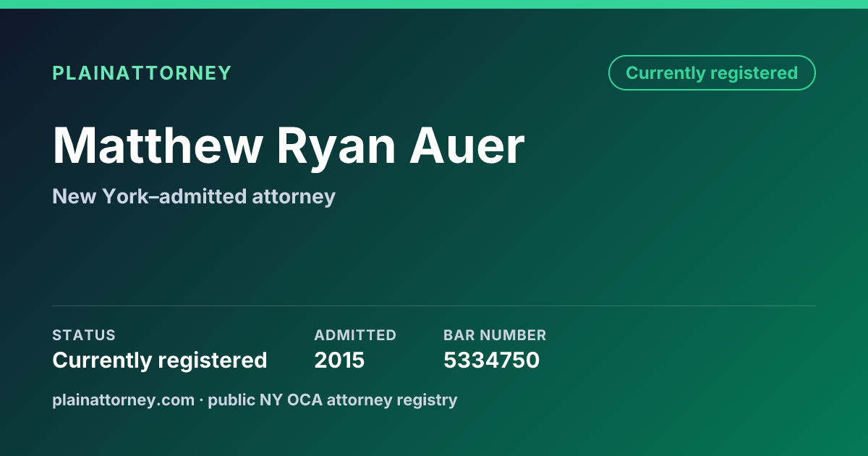Select the admitted year 2015
Screen dimensions: 868x456
[x=339, y=360]
